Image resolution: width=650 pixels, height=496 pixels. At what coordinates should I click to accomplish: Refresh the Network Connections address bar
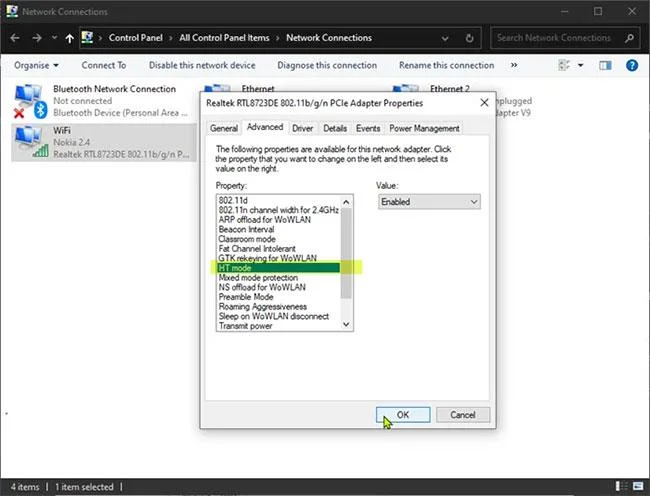pyautogui.click(x=469, y=38)
